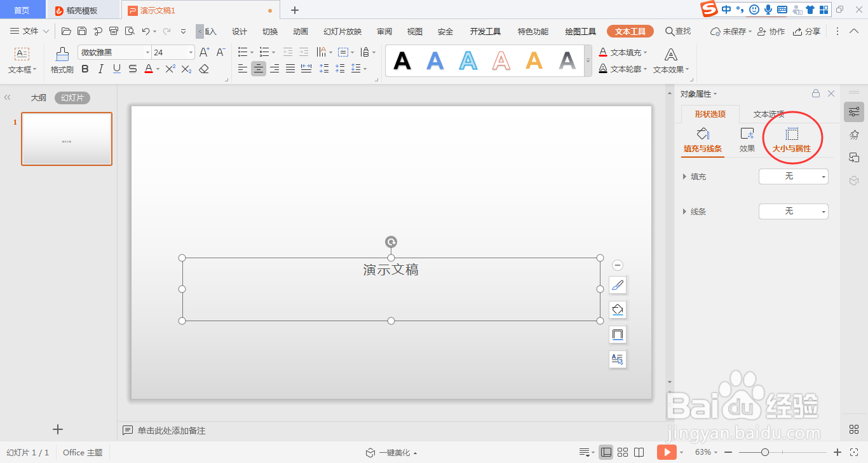The width and height of the screenshot is (868, 463).
Task: Switch to 文本选项 tab in properties
Action: tap(769, 114)
